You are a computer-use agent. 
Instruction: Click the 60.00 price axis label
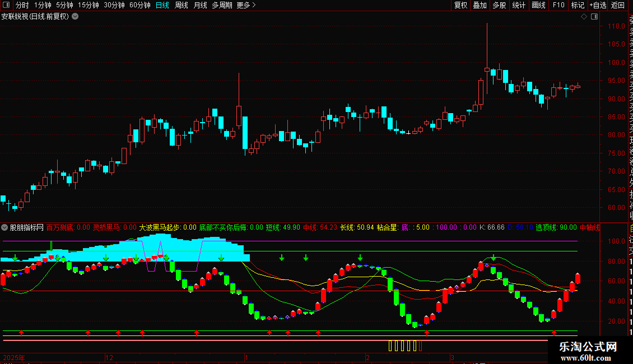tap(616, 208)
